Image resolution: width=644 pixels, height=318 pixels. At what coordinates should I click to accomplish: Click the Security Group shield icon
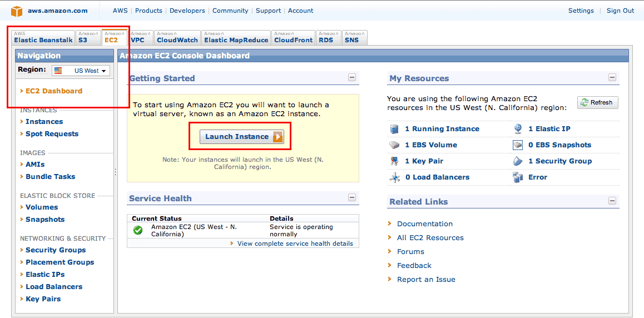(518, 161)
